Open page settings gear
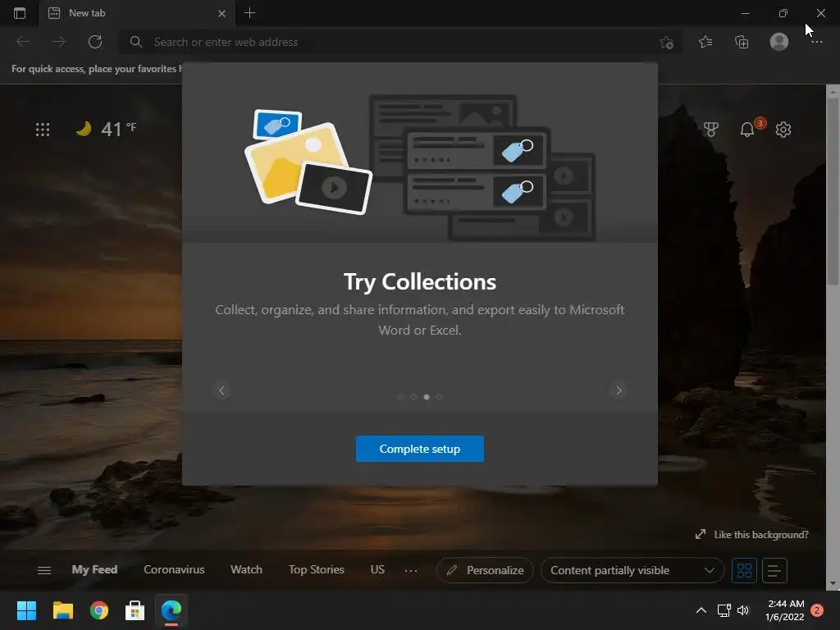Viewport: 840px width, 630px height. pyautogui.click(x=783, y=130)
